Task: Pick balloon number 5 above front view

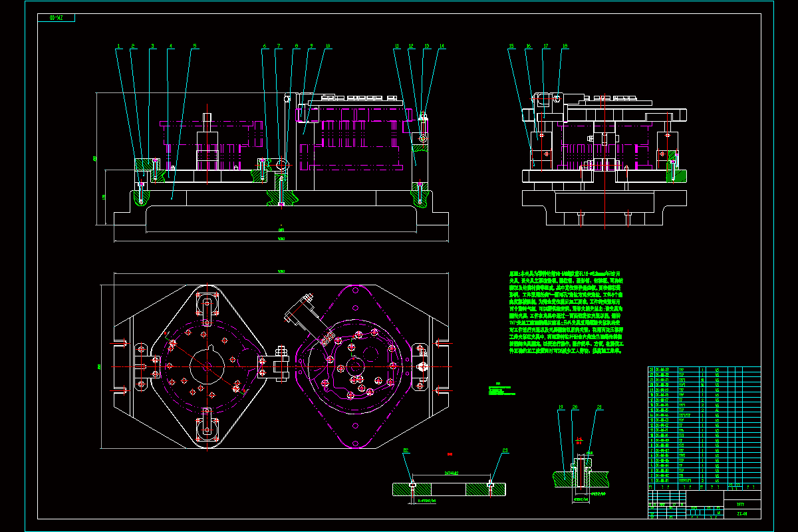Action: click(195, 47)
